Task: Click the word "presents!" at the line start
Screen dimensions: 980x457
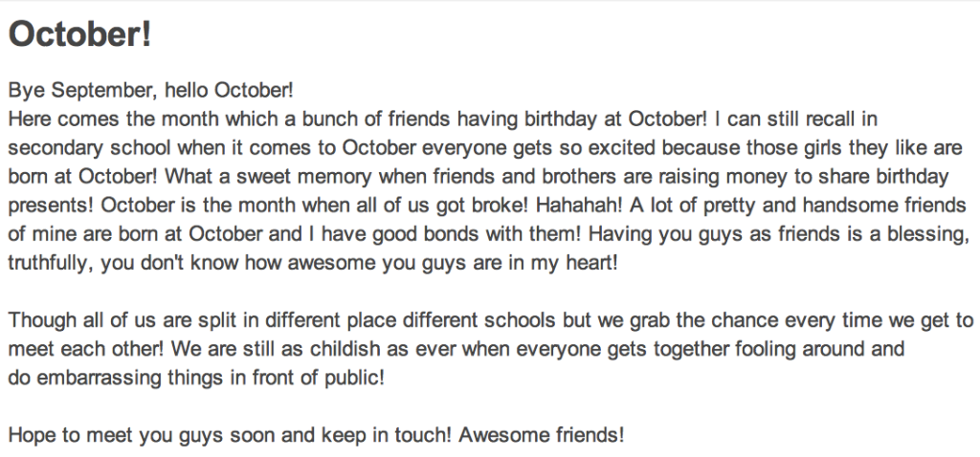Action: (x=50, y=206)
